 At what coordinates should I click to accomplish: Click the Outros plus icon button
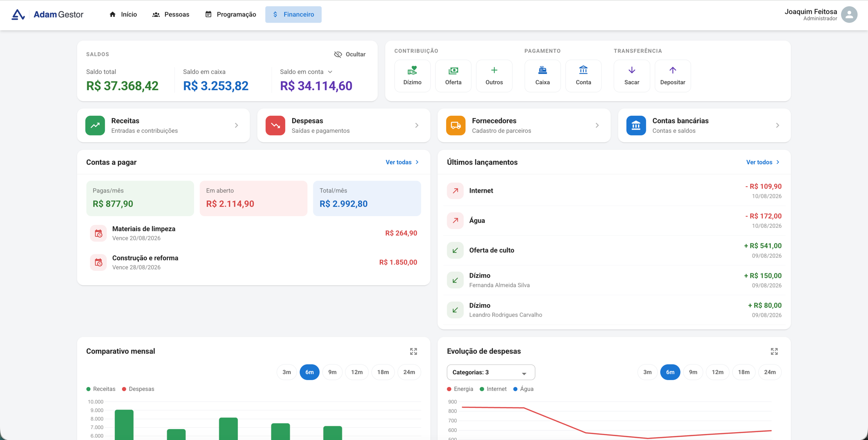tap(494, 76)
